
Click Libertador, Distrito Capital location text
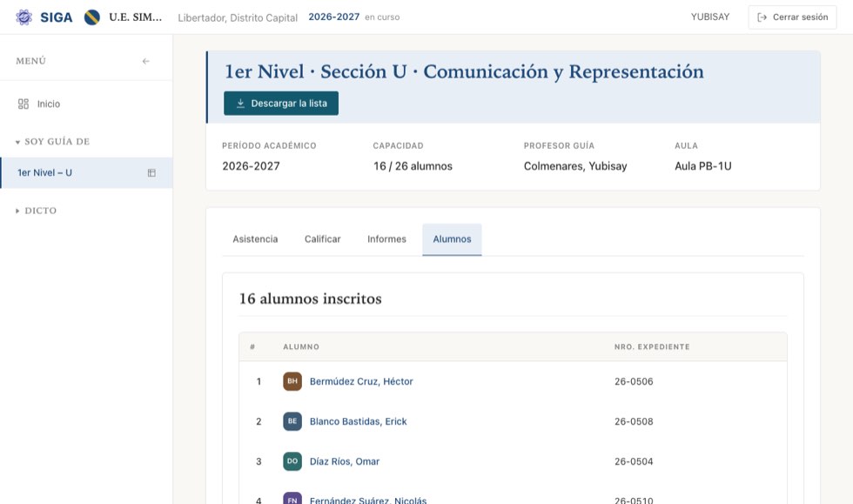pos(238,18)
